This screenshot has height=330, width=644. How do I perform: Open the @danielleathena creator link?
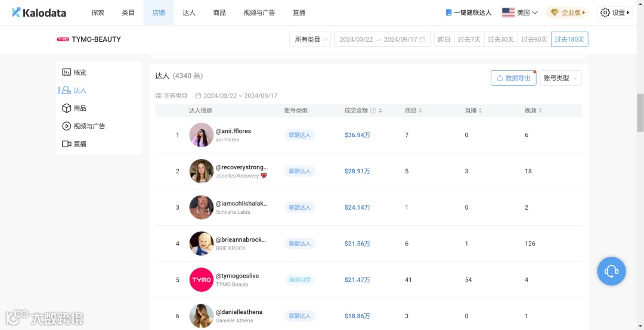click(x=239, y=312)
